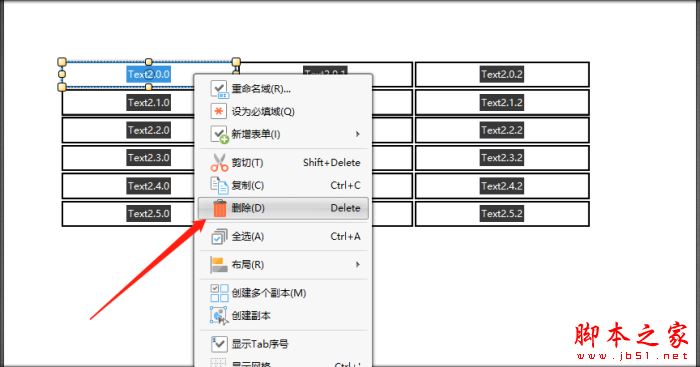Image resolution: width=700 pixels, height=367 pixels.
Task: Select 设为必填域(Q) menu entry
Action: (x=283, y=111)
